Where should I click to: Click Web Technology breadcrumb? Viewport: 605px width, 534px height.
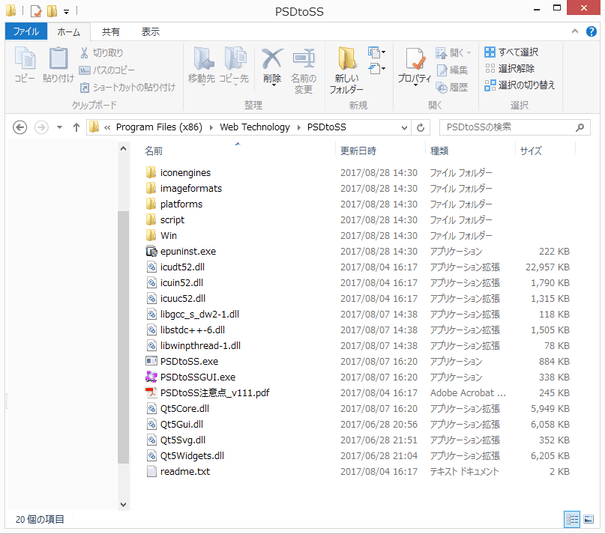(x=255, y=127)
